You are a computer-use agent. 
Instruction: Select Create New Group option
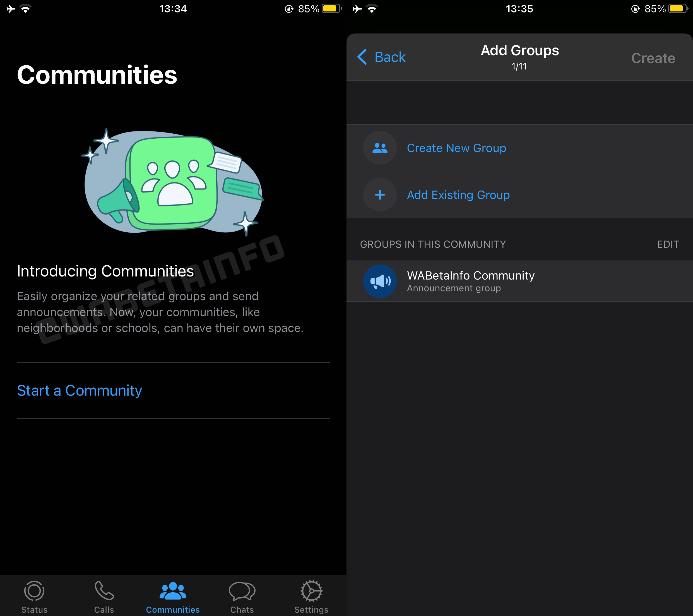456,148
